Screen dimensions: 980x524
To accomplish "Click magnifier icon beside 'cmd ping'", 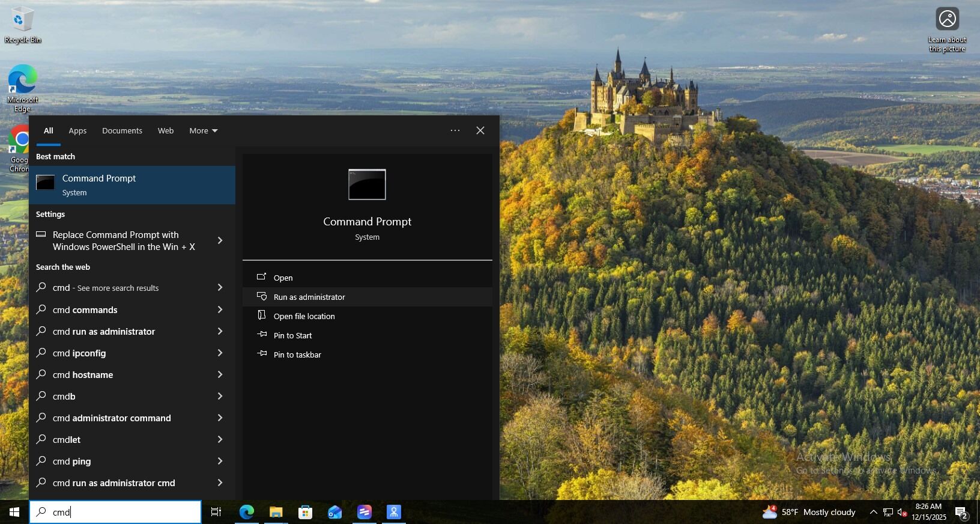I will (x=41, y=461).
